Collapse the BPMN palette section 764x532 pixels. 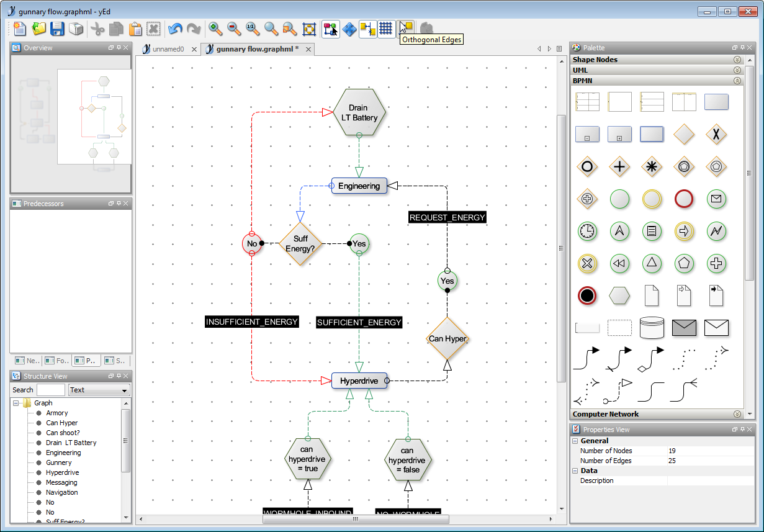[x=737, y=81]
